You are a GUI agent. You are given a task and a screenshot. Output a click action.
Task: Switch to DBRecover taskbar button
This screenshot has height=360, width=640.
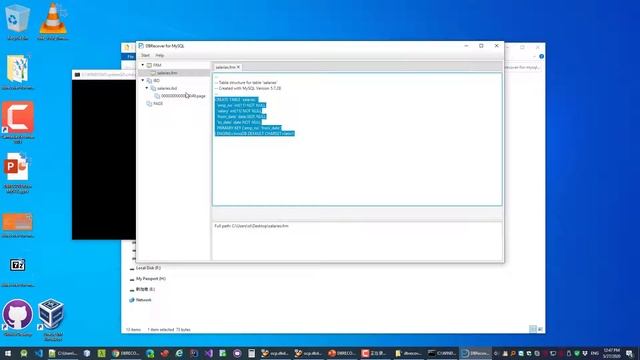click(x=476, y=353)
